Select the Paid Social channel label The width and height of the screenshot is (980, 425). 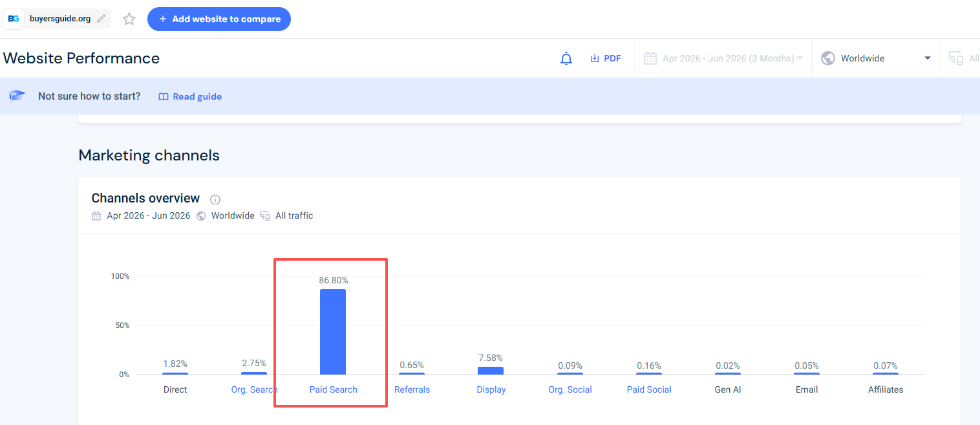coord(649,389)
